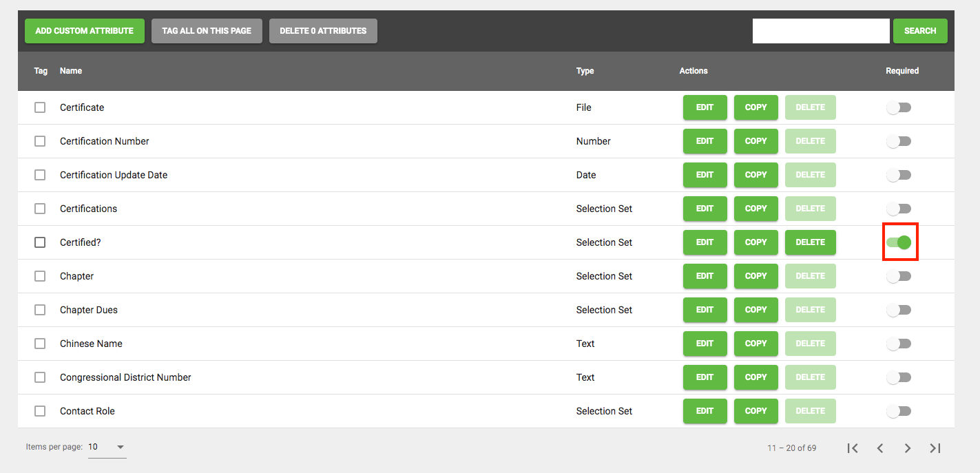Tag the Chinese Name row checkbox
The height and width of the screenshot is (473, 980).
[x=40, y=344]
